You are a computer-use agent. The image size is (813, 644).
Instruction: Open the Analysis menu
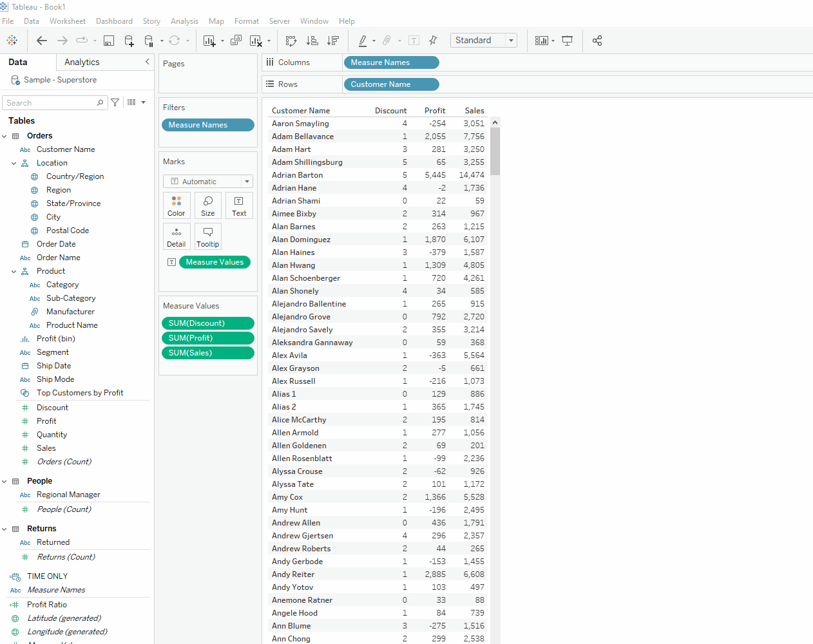pos(184,21)
